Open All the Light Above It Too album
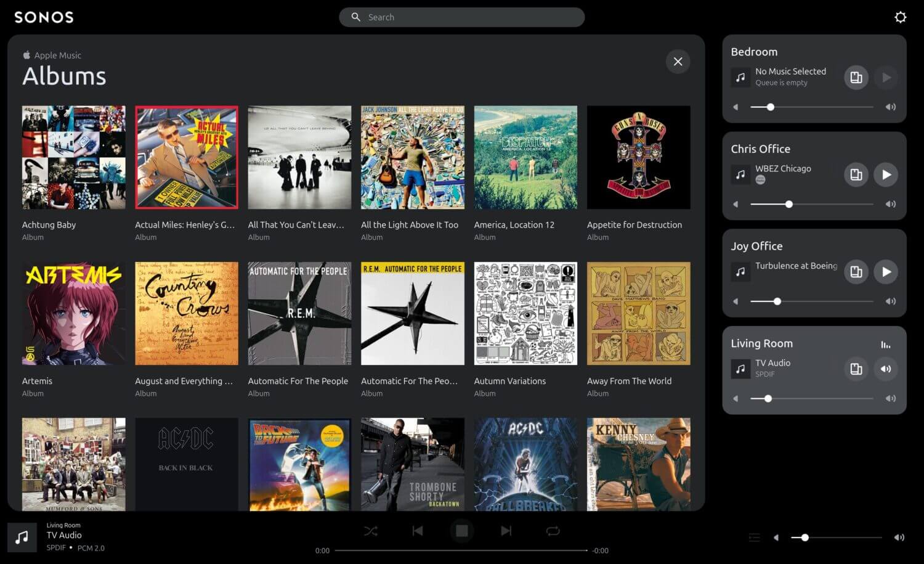Screen dimensions: 924x564 point(413,157)
